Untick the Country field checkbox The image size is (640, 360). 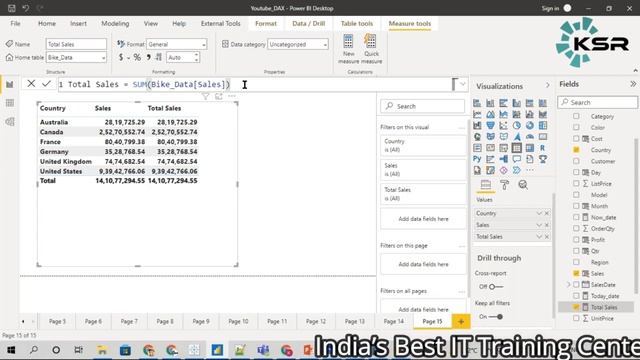(576, 150)
